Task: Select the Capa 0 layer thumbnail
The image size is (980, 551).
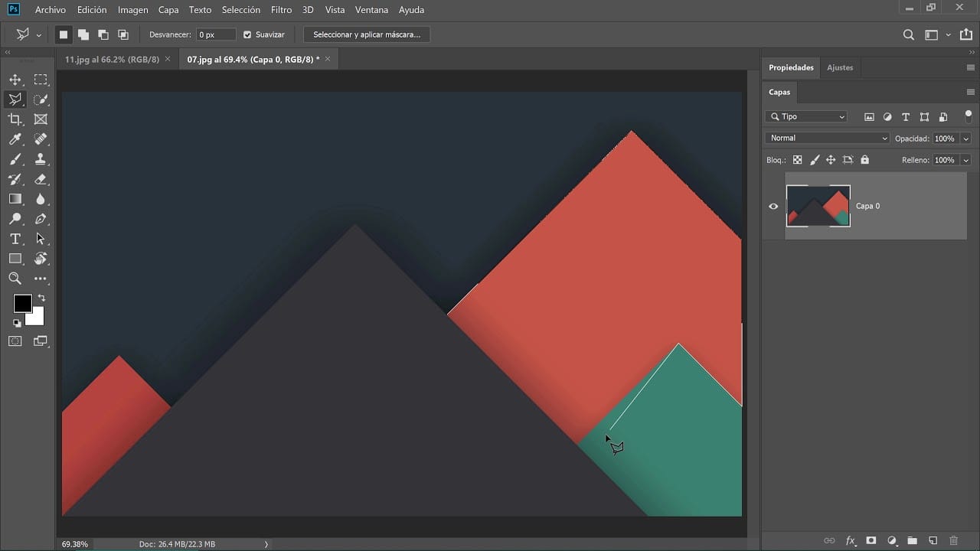Action: click(818, 206)
